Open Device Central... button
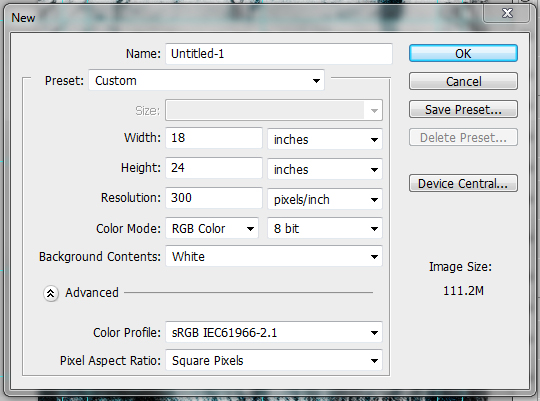Image resolution: width=540 pixels, height=401 pixels. [463, 183]
